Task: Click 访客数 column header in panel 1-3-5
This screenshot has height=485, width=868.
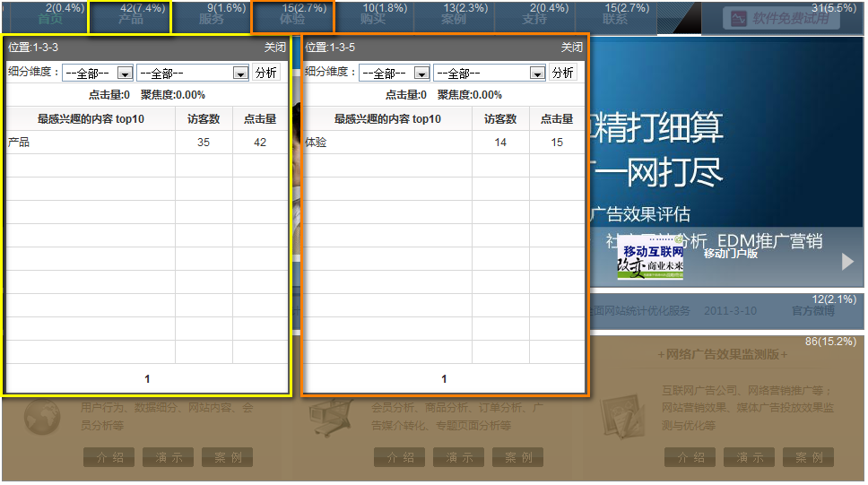Action: 500,119
